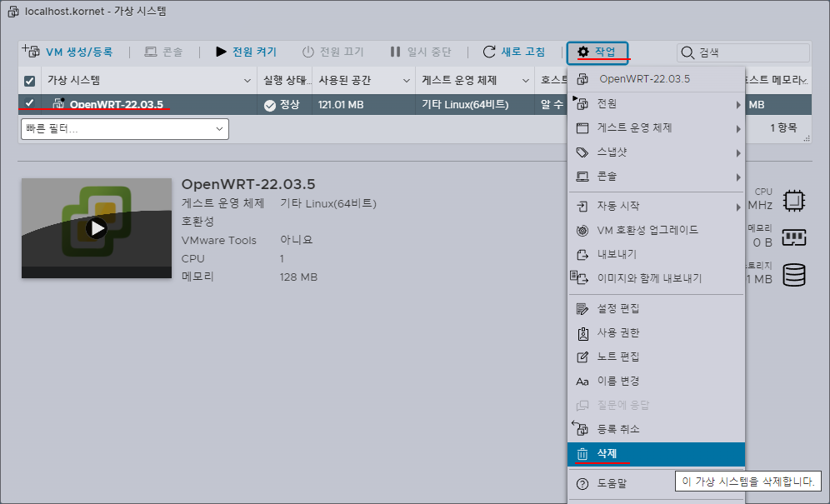Click the CPU chip icon
Viewport: 830px width, 504px height.
pyautogui.click(x=793, y=201)
